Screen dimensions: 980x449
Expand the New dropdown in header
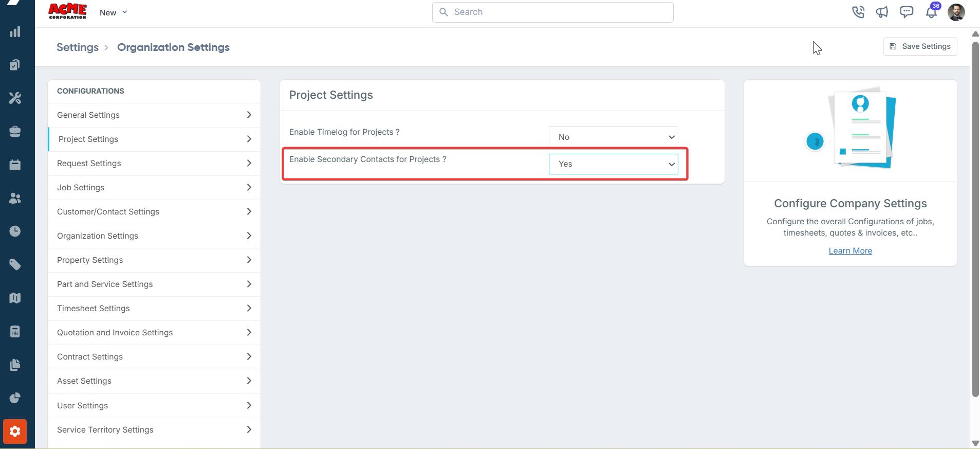114,12
